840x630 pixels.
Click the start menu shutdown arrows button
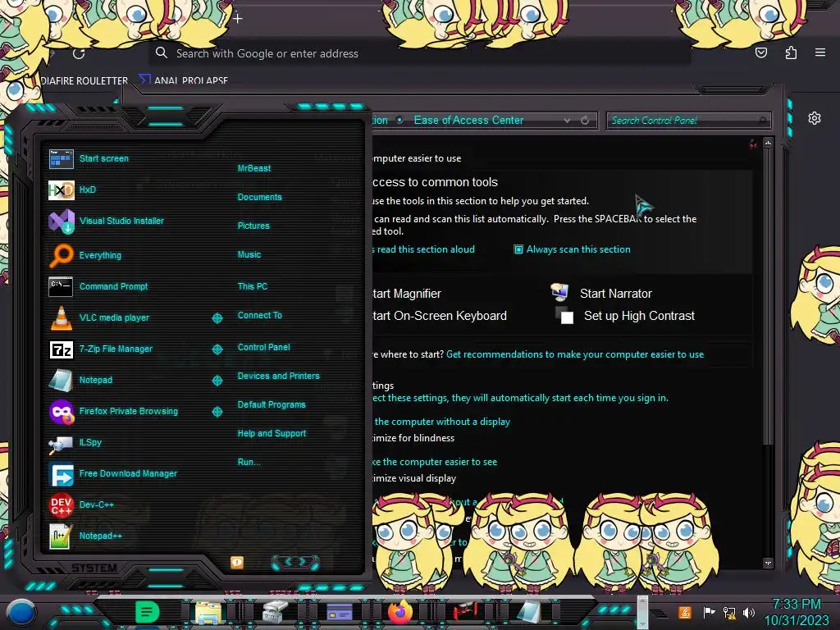(295, 562)
